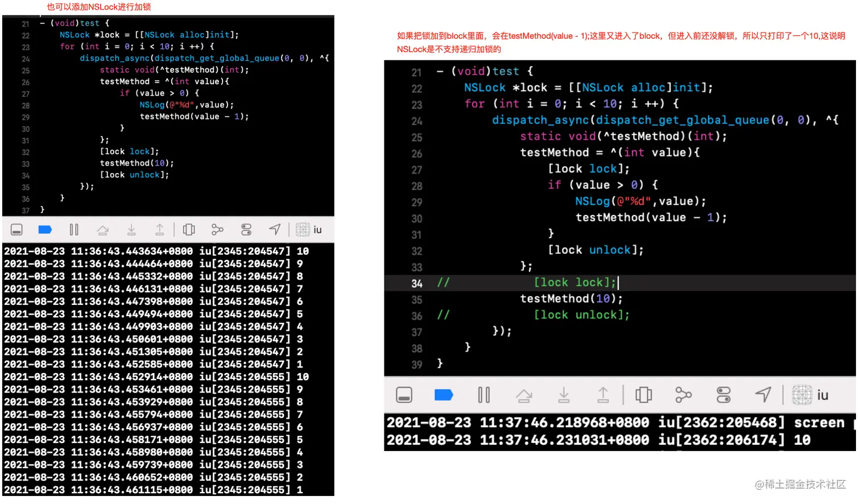
Task: Toggle breakpoints activation in left debug bar
Action: tap(45, 230)
